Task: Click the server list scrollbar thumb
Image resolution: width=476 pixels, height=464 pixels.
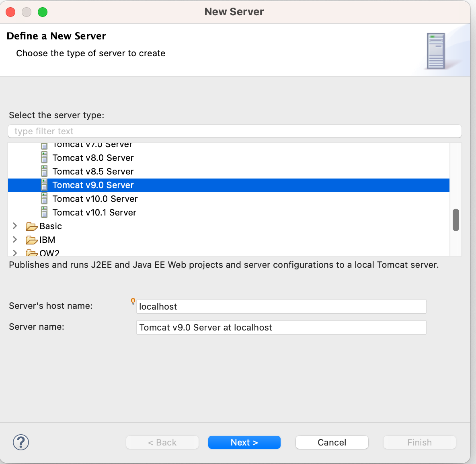Action: click(x=455, y=220)
